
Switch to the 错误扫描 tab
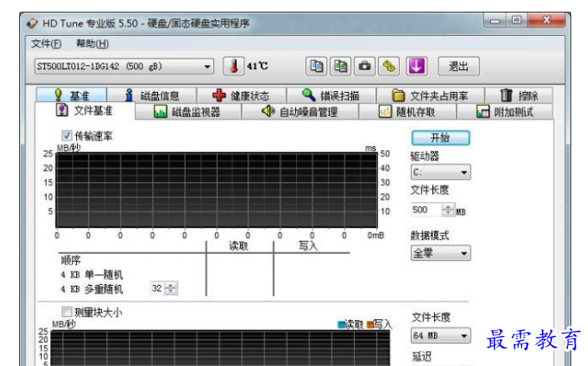tap(331, 95)
